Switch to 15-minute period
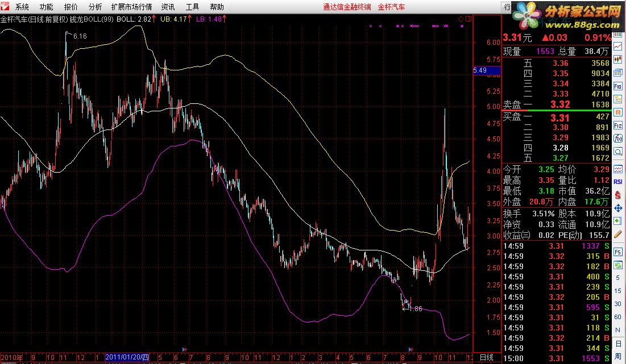Screen dimensions: 626x364 pyautogui.click(x=617, y=291)
